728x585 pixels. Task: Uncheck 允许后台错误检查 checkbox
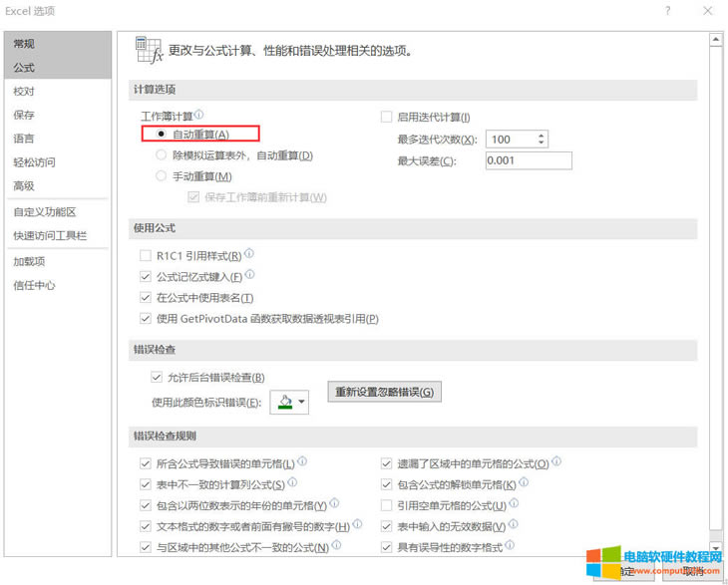click(156, 378)
